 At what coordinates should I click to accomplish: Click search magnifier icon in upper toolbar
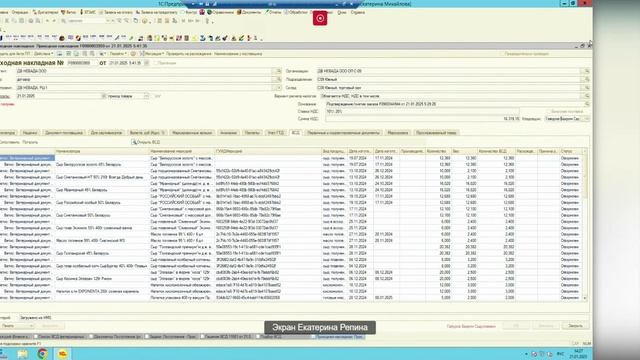[x=64, y=21]
